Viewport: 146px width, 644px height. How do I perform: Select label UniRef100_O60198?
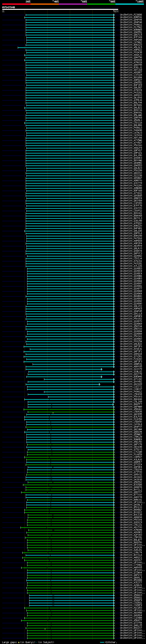131,447
